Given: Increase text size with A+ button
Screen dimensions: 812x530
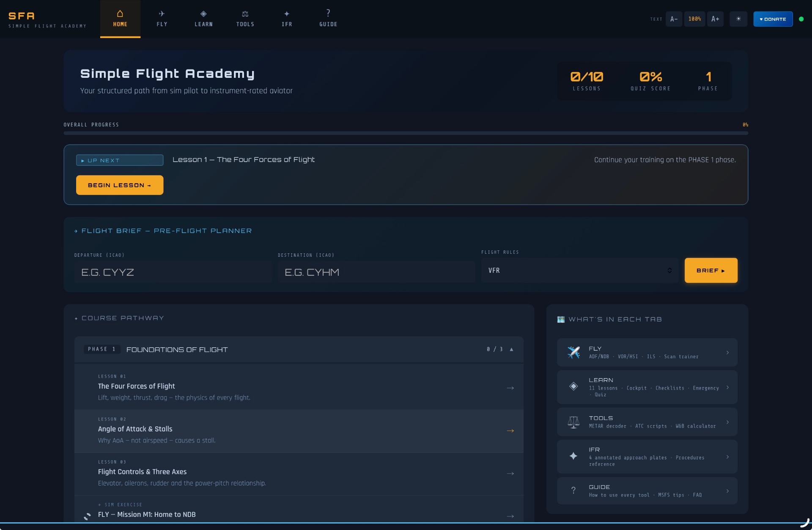Looking at the screenshot, I should point(715,19).
